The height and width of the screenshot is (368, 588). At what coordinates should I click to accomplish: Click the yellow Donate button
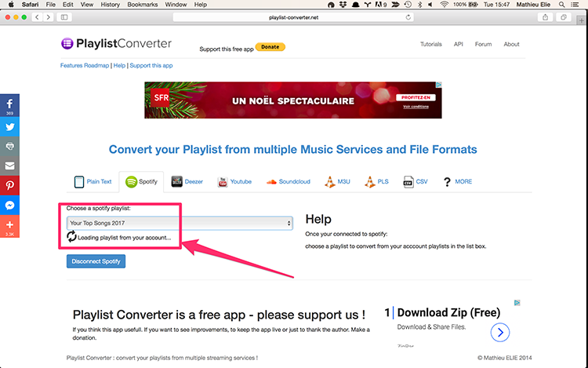click(x=270, y=47)
